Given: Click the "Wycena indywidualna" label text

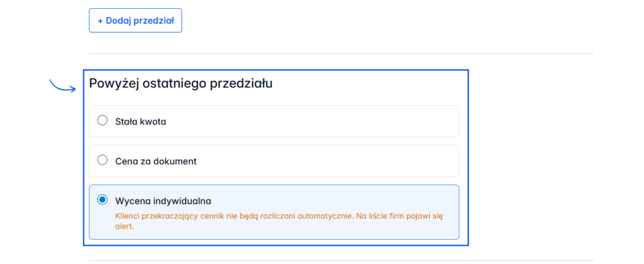Looking at the screenshot, I should click(x=163, y=201).
